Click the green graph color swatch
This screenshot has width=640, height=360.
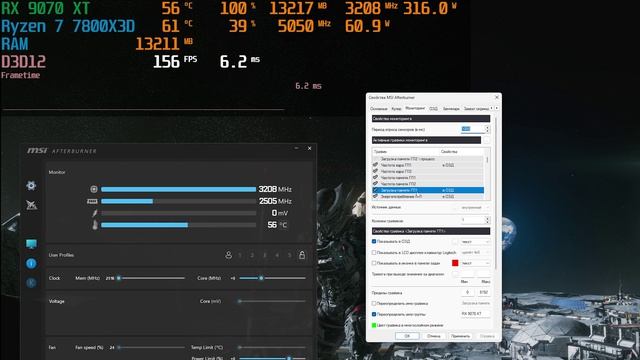point(374,325)
